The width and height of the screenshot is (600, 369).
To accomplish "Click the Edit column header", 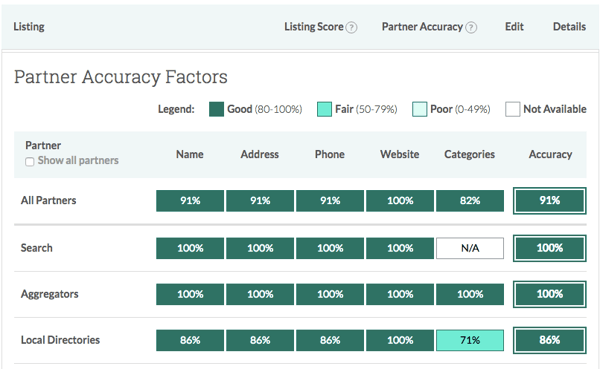I will 514,27.
